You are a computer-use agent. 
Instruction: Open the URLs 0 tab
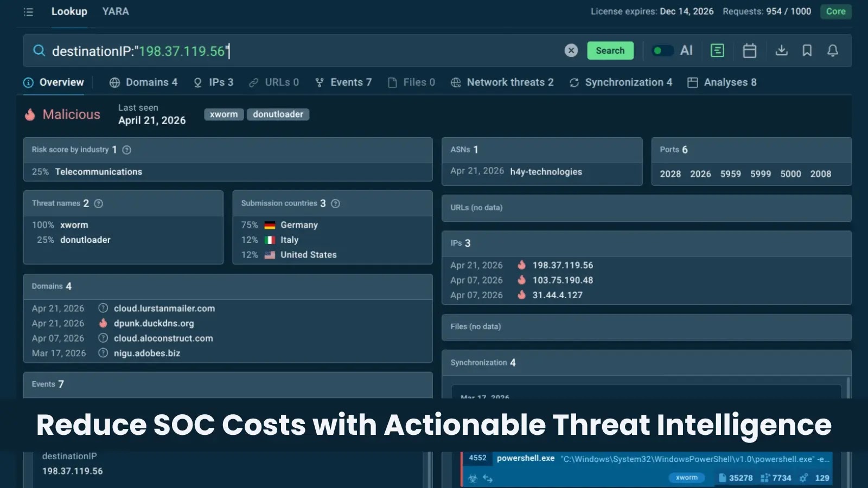coord(274,82)
